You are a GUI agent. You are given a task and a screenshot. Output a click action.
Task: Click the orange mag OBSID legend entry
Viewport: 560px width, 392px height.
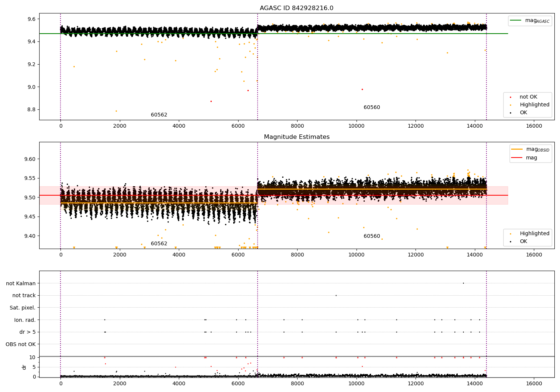(x=530, y=149)
